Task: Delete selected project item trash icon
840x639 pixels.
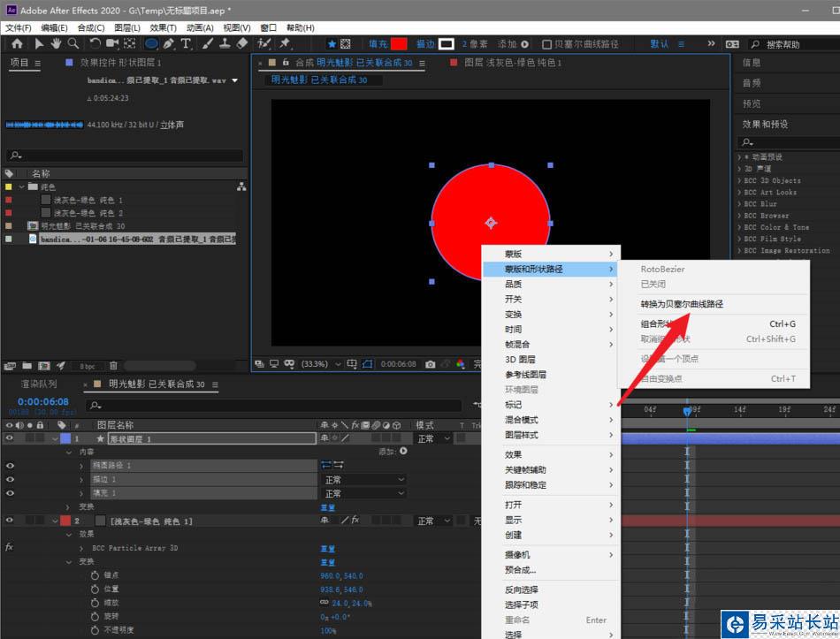Action: [x=113, y=366]
